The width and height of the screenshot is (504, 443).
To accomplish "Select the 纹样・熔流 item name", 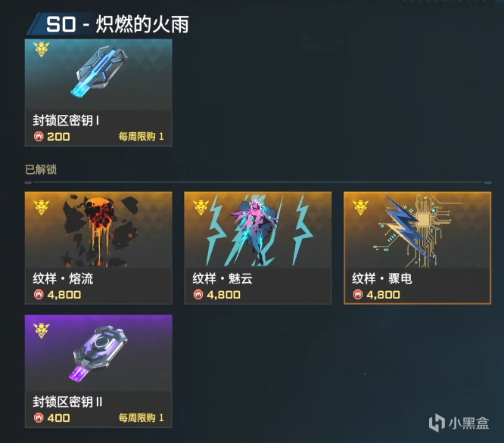I will [63, 279].
